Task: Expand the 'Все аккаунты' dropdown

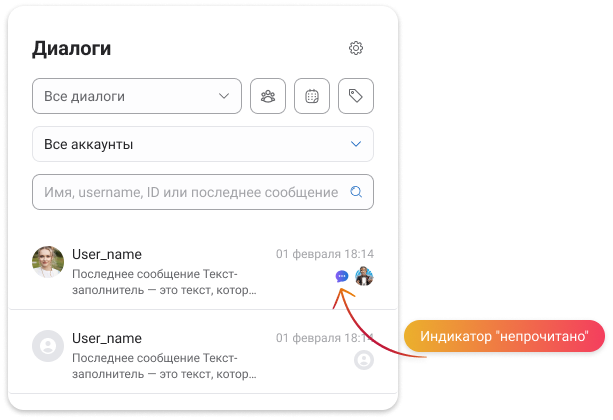Action: 203,144
